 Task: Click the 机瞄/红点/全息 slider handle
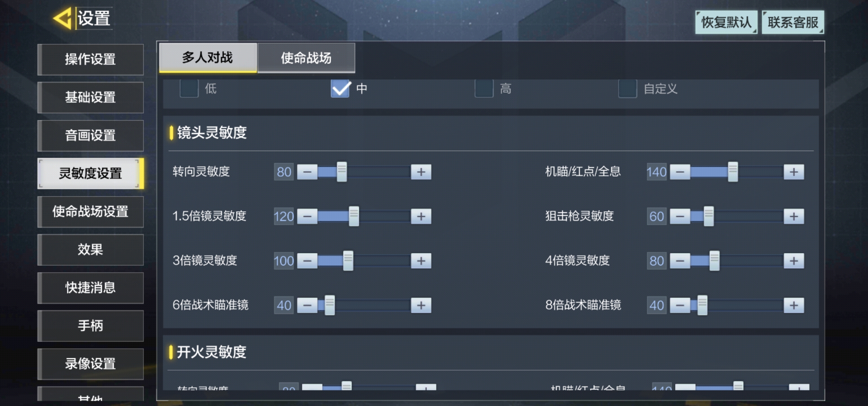click(733, 172)
